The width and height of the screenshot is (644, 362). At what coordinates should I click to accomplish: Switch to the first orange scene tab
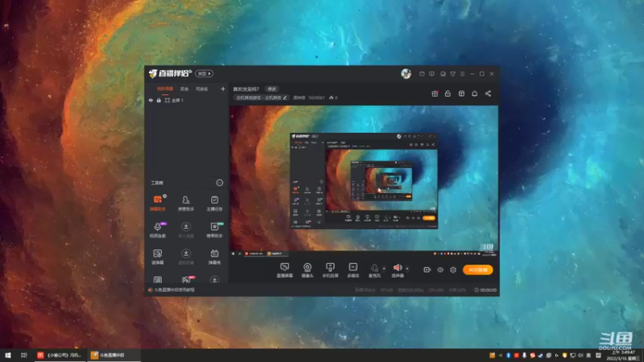(165, 88)
